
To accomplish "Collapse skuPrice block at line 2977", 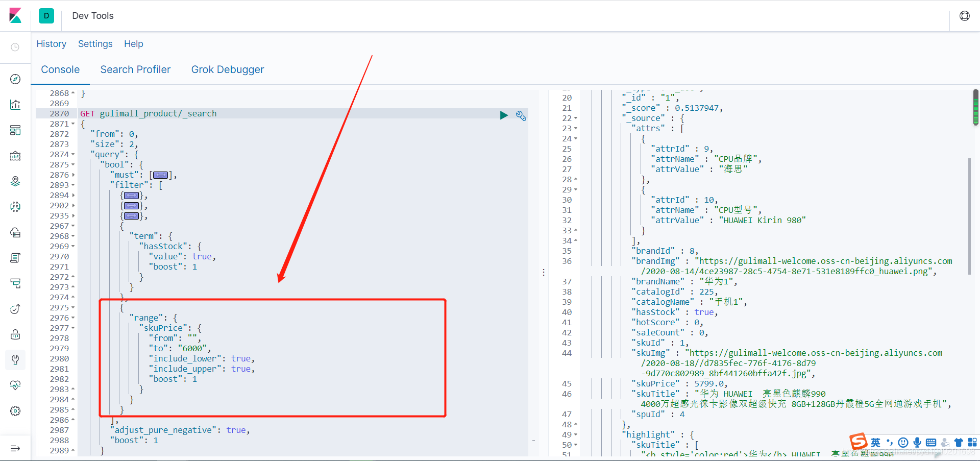I will click(x=73, y=328).
